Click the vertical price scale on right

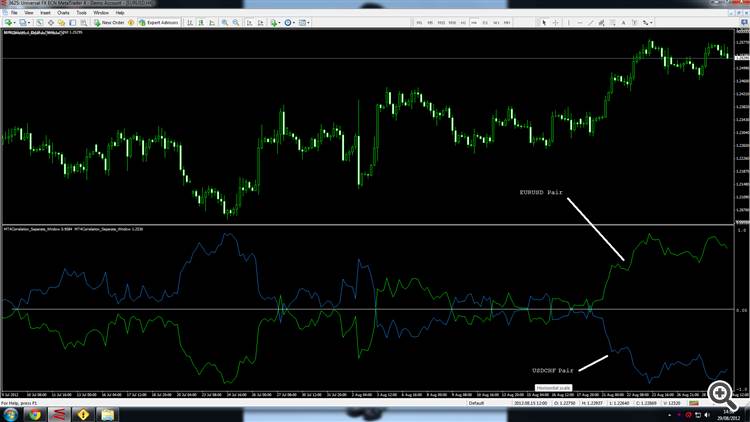(x=741, y=127)
